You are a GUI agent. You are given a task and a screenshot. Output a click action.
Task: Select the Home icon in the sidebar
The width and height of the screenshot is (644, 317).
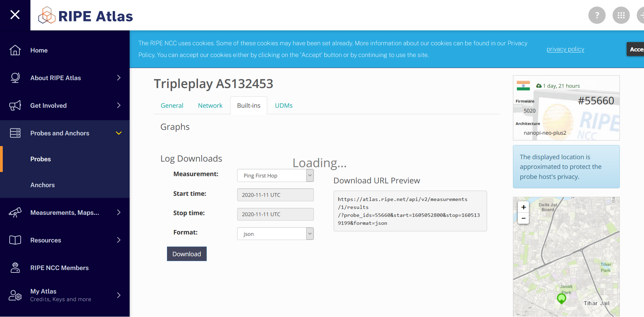click(x=15, y=50)
